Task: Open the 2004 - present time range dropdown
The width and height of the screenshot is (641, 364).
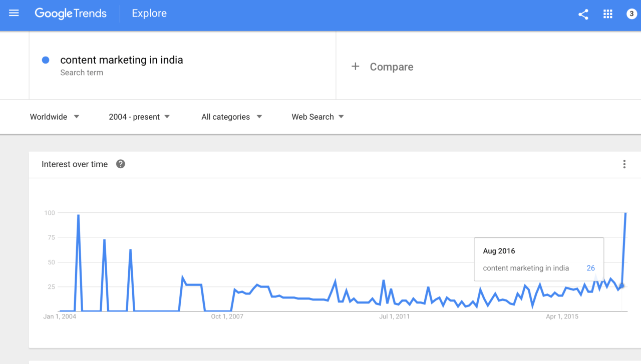Action: coord(139,117)
